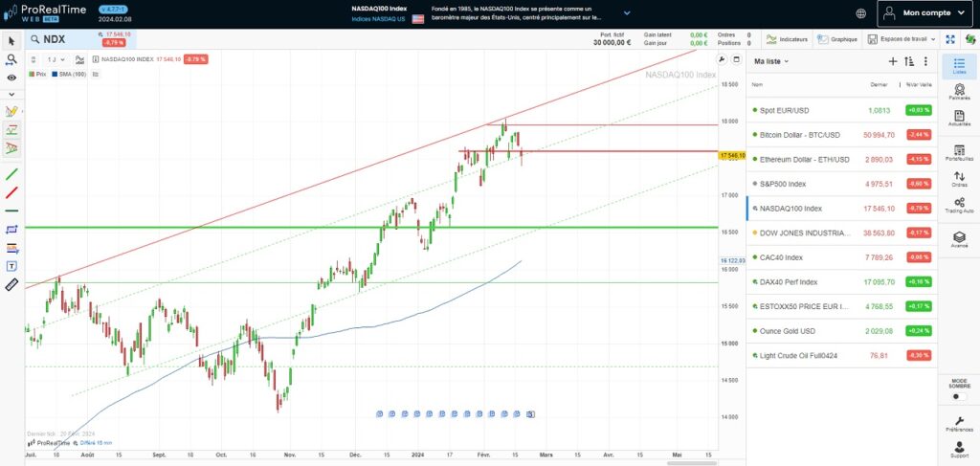The image size is (980, 466).
Task: Open the Ordres side tab
Action: (959, 179)
